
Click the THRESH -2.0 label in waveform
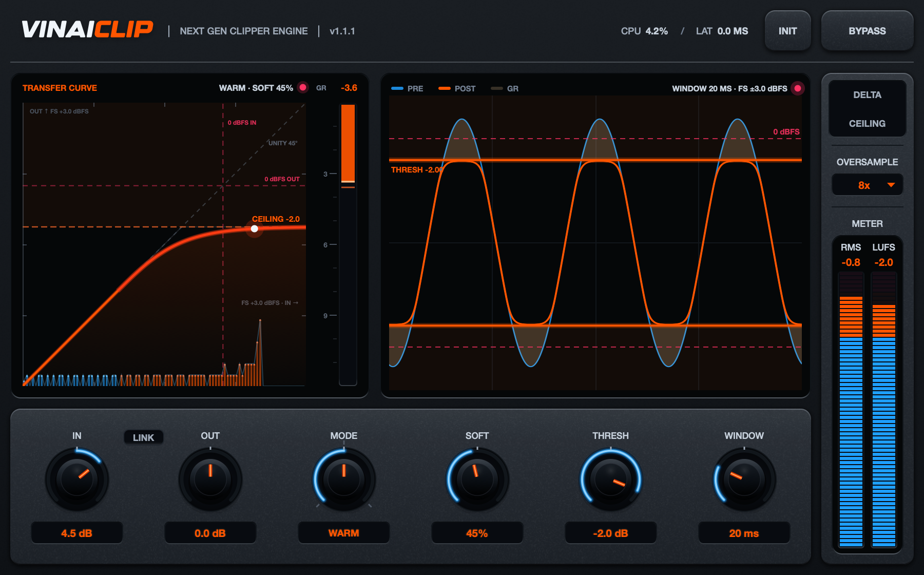(416, 170)
